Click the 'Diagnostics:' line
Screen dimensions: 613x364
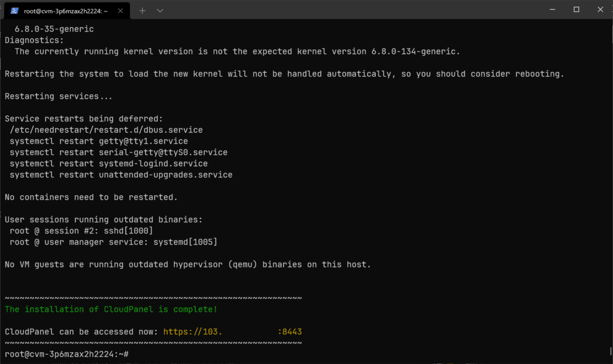[34, 40]
